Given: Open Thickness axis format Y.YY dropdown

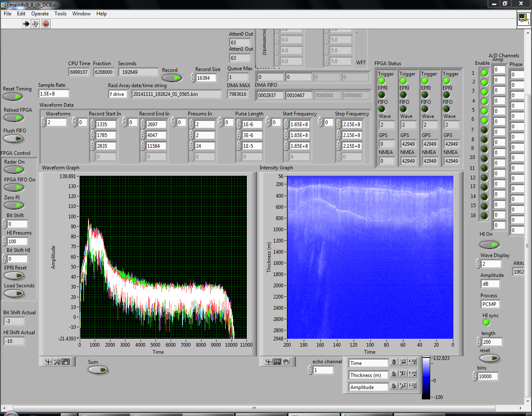Looking at the screenshot, I should tap(412, 374).
